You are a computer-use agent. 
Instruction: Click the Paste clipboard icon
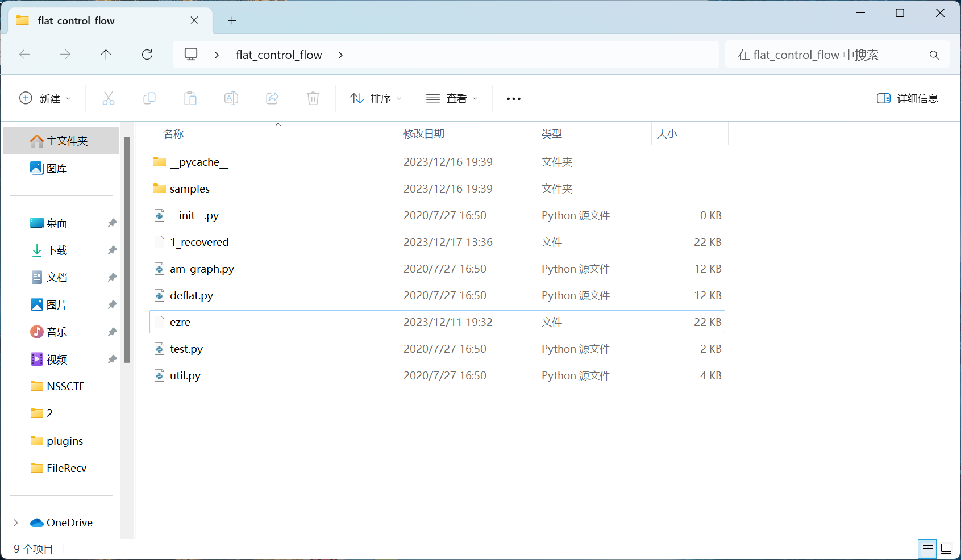pyautogui.click(x=190, y=98)
